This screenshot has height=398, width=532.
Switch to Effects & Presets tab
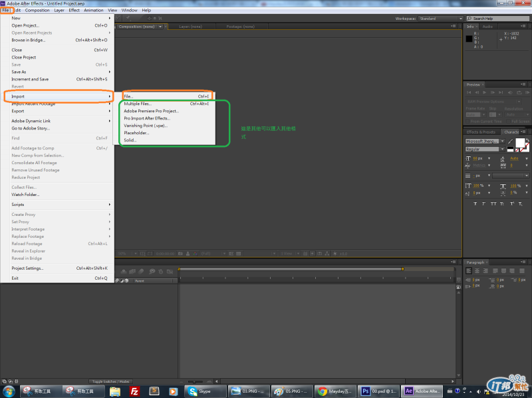[481, 132]
